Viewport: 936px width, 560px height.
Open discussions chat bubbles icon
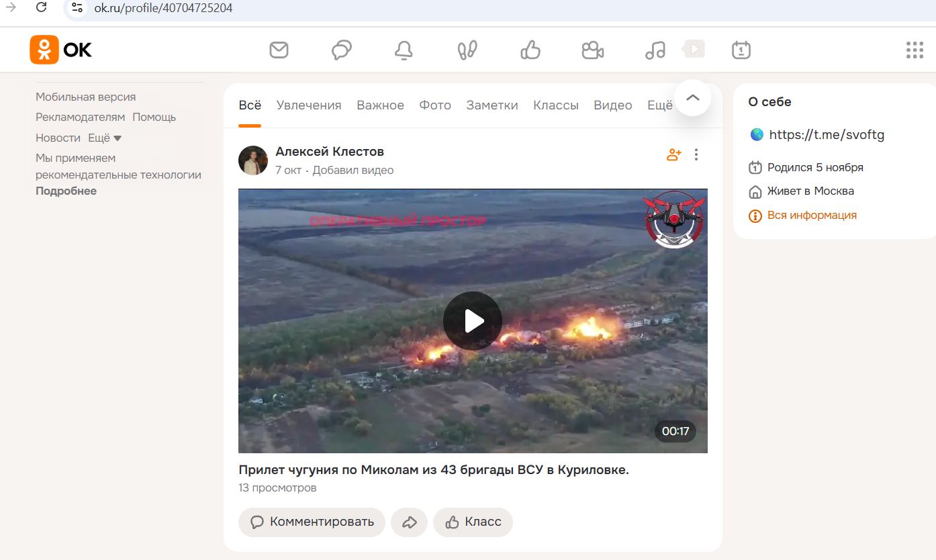[342, 50]
